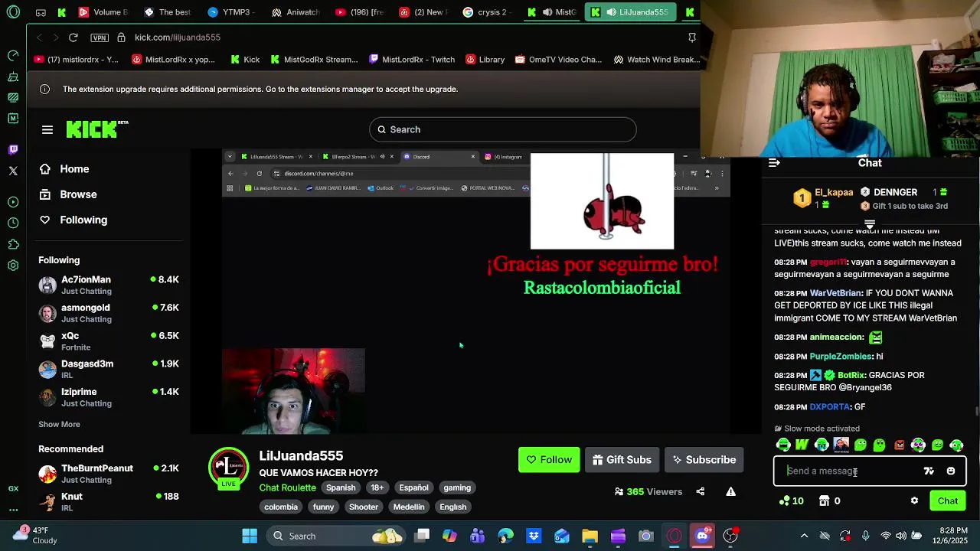Click the Kick Search field
Viewport: 980px width, 551px height.
pos(503,129)
